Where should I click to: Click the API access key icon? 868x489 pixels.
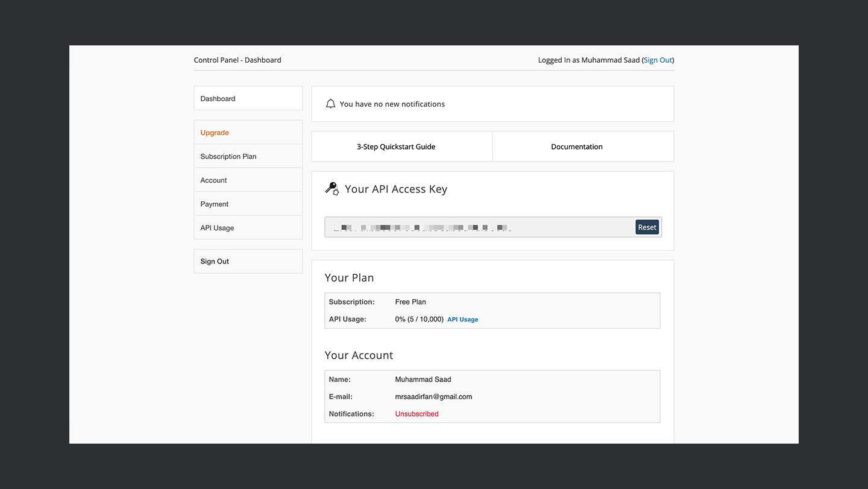[332, 188]
